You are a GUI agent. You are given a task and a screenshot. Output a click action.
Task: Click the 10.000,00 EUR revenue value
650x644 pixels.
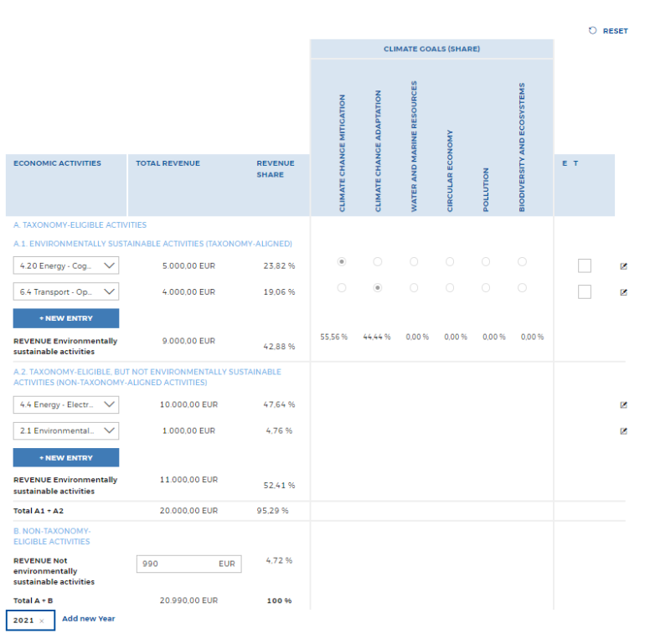point(188,404)
